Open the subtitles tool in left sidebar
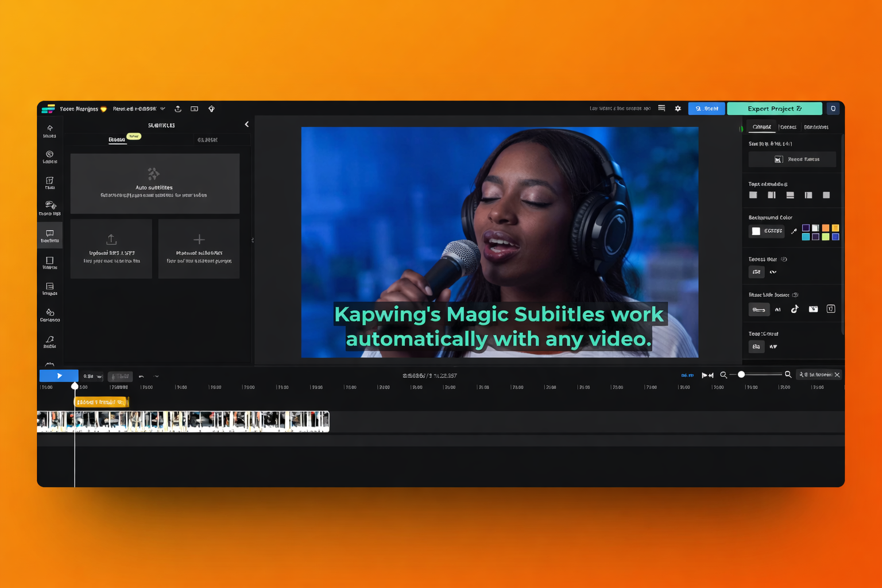882x588 pixels. click(x=50, y=236)
